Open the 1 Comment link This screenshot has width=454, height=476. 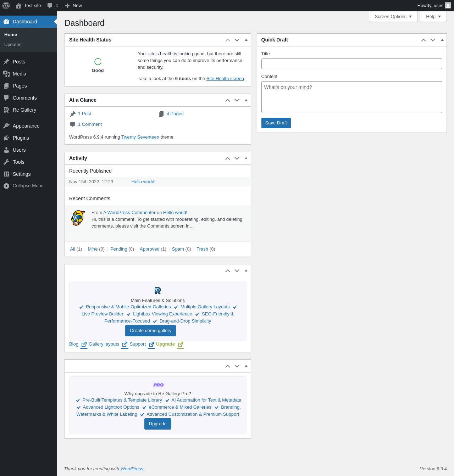(x=90, y=124)
